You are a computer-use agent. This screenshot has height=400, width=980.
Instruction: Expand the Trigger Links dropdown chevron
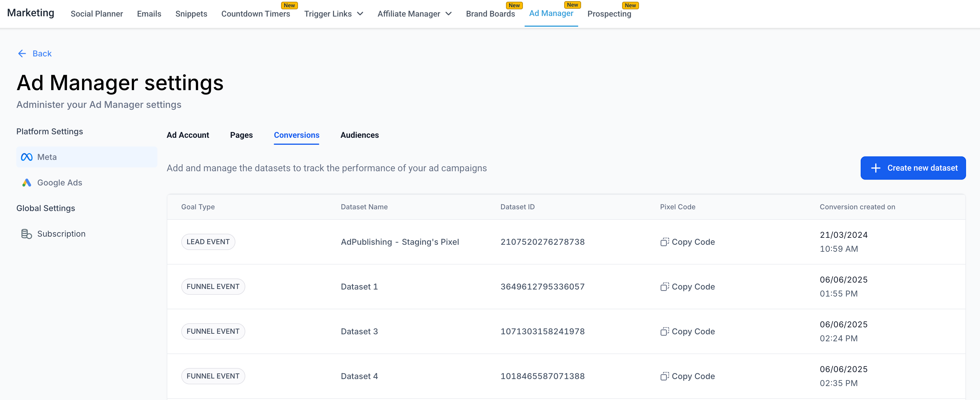coord(360,14)
